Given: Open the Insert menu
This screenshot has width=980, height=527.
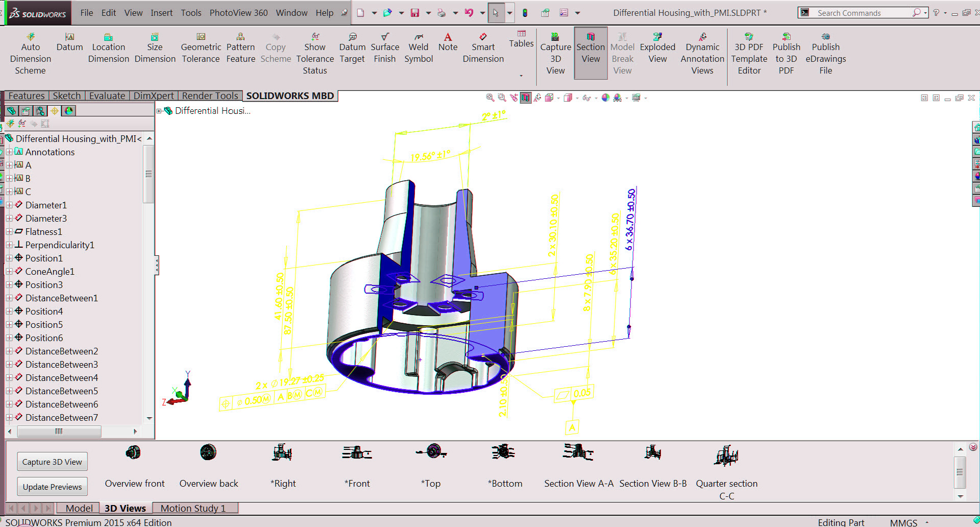Looking at the screenshot, I should (x=161, y=13).
